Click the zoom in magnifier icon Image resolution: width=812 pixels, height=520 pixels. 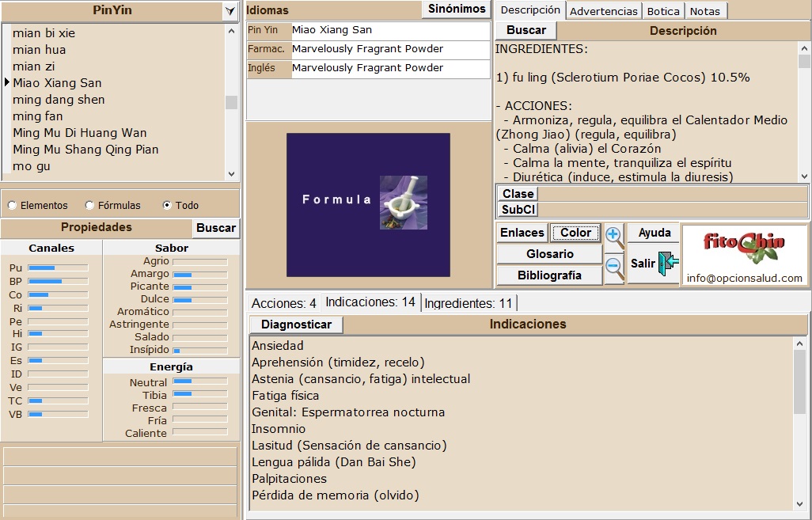[614, 236]
